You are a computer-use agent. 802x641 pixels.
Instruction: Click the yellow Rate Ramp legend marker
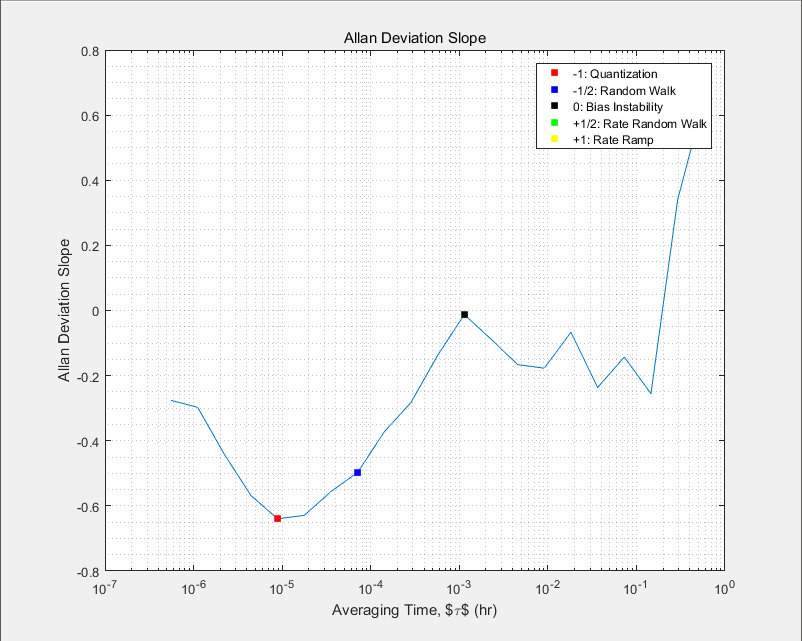[554, 140]
